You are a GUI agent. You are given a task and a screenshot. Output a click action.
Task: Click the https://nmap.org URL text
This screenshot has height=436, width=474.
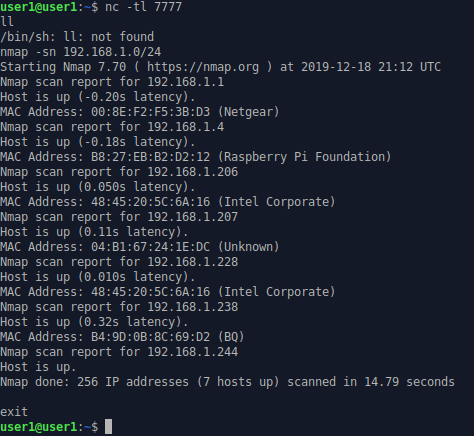[x=203, y=67]
